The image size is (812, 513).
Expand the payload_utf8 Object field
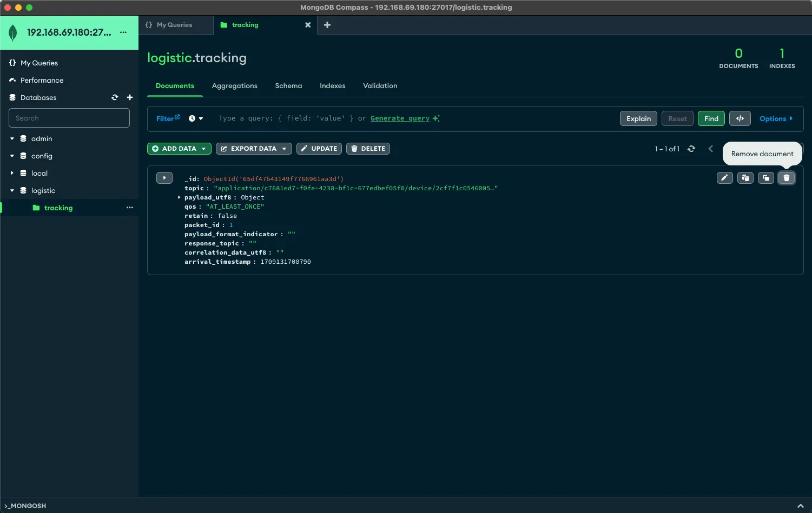pyautogui.click(x=179, y=197)
